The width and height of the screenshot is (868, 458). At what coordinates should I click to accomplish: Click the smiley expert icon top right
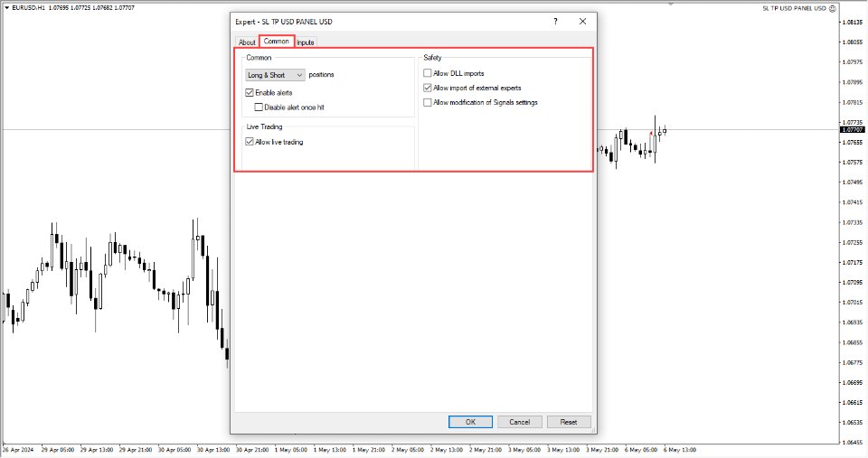point(833,8)
